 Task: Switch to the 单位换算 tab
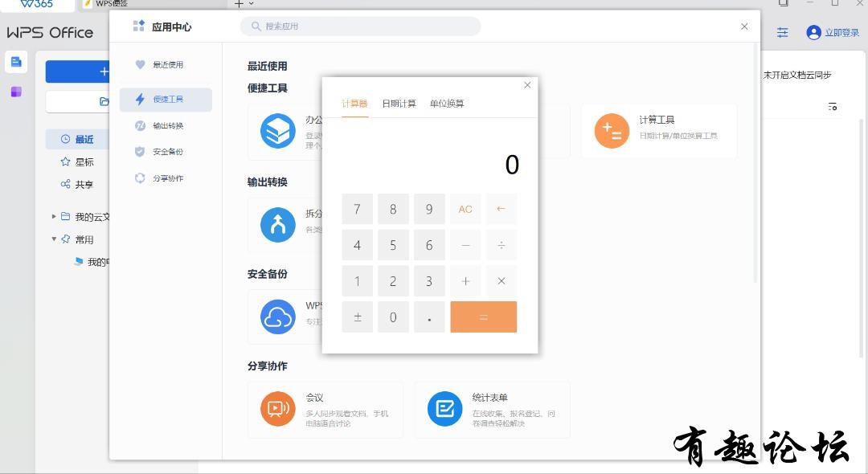click(x=447, y=104)
